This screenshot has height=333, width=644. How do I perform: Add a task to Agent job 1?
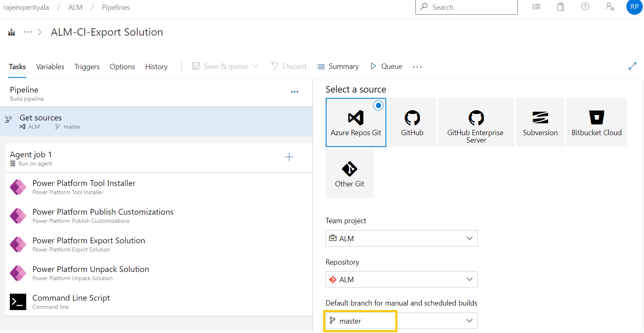click(x=289, y=157)
